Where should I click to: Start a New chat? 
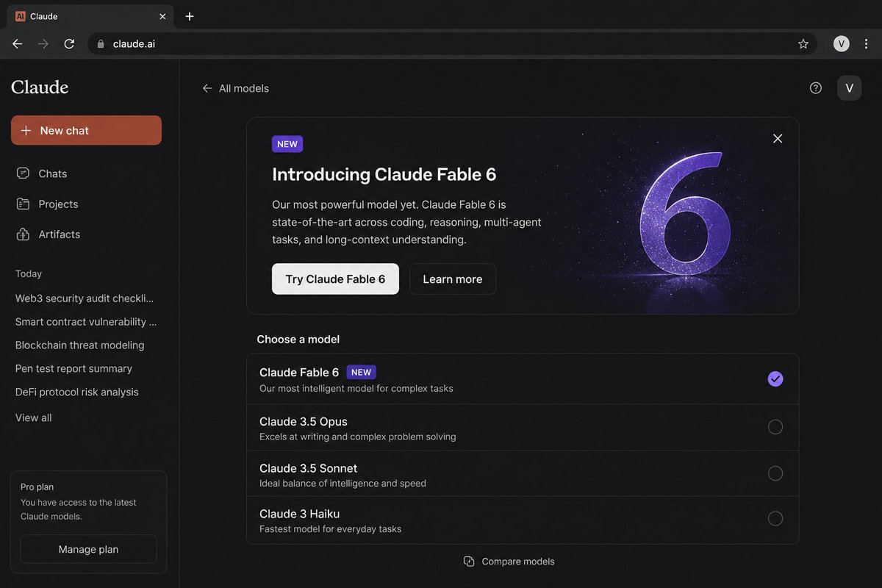[86, 130]
